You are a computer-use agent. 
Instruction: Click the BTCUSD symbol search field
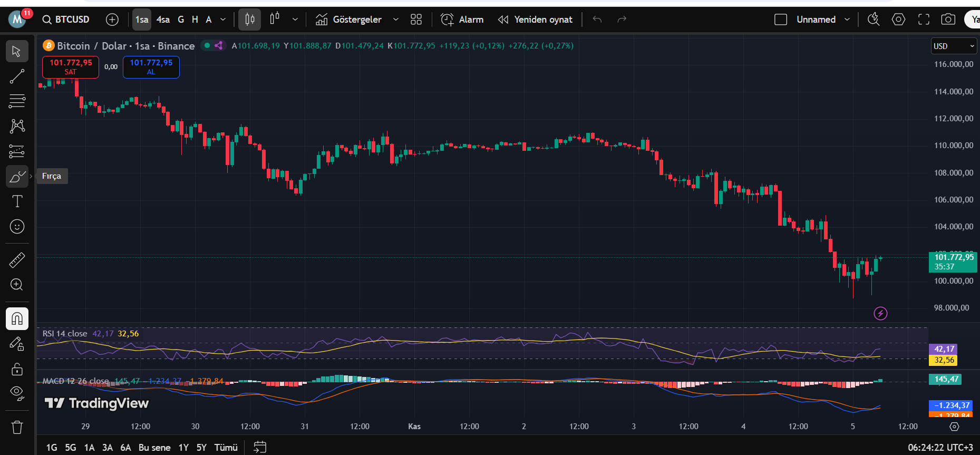pos(66,20)
